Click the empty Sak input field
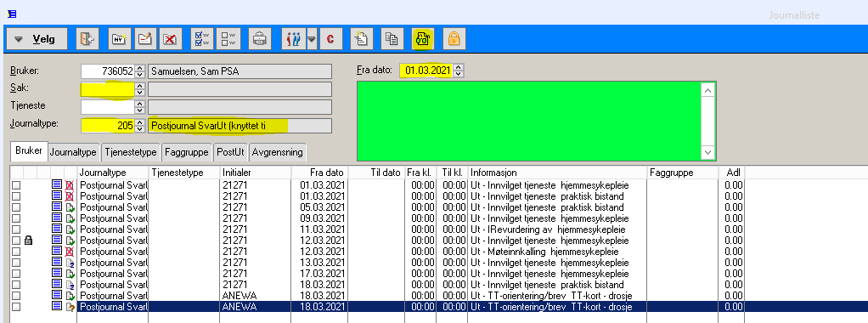The height and width of the screenshot is (323, 868). click(x=108, y=89)
